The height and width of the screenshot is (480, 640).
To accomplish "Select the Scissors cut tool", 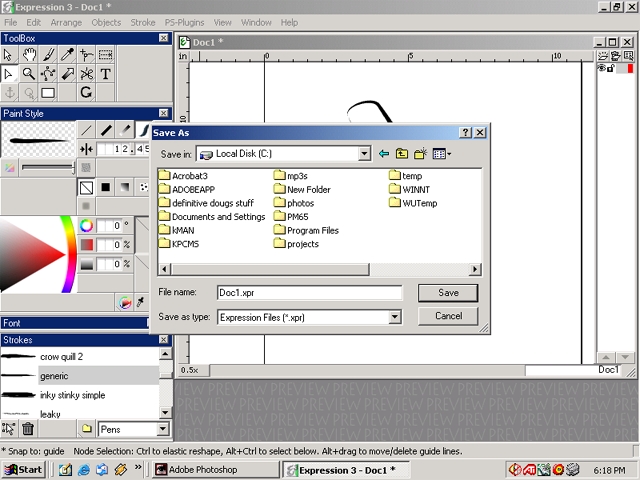I will click(87, 74).
